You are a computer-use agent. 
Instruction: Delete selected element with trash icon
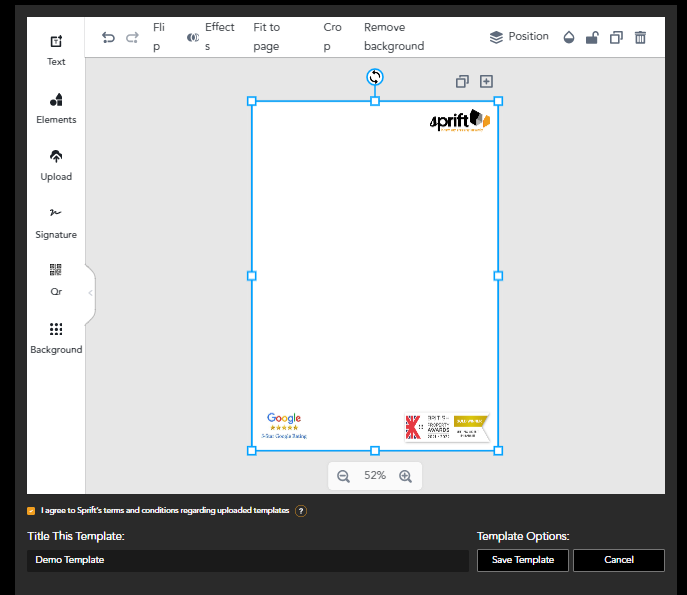coord(641,38)
